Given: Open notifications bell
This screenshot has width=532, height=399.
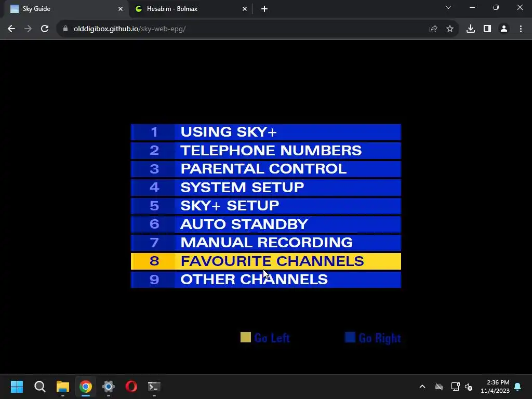Looking at the screenshot, I should tap(518, 387).
